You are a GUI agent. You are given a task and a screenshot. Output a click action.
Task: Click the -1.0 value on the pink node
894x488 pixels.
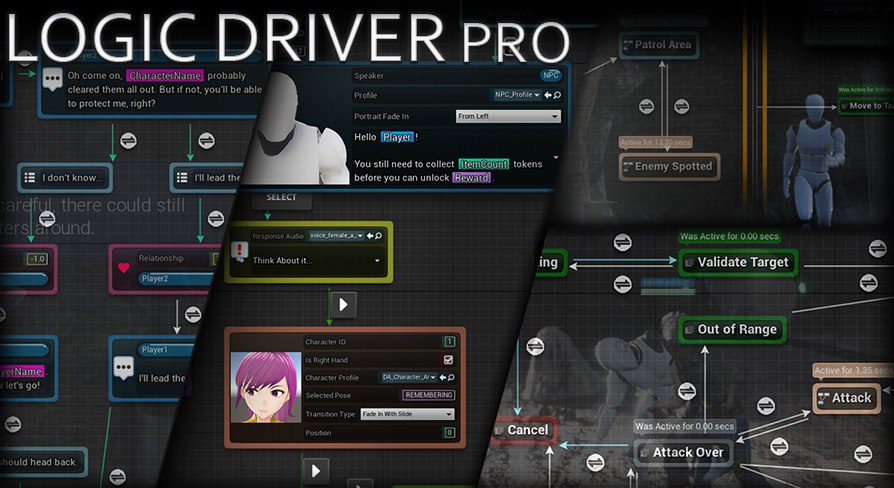[x=37, y=259]
